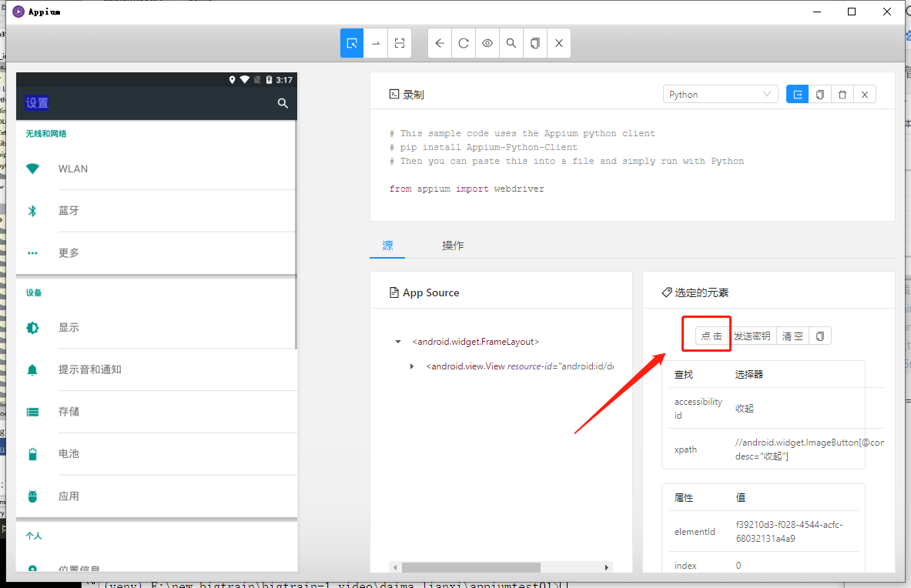
Task: Click the scrollbar right arrow in App Source
Action: (607, 567)
